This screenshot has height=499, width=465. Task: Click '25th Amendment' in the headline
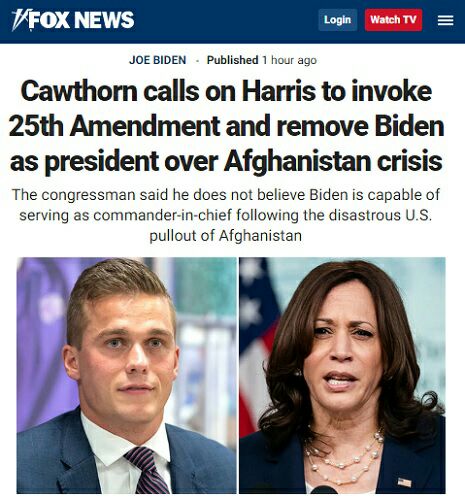pos(114,126)
